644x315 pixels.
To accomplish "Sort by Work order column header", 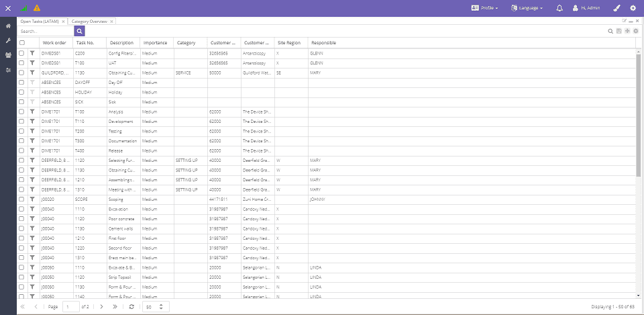I will (56, 43).
